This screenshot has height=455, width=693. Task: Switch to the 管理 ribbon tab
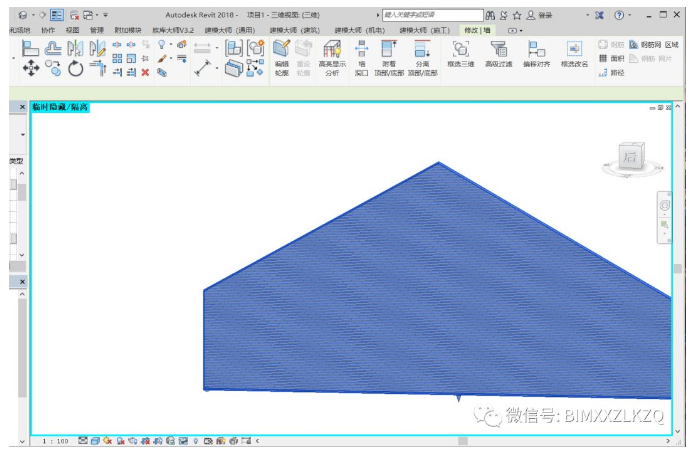(96, 30)
